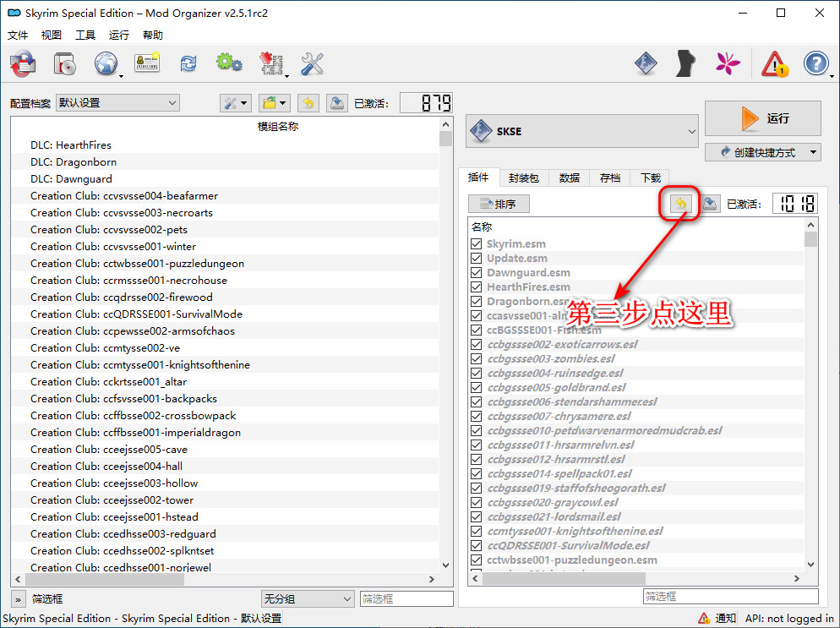840x628 pixels.
Task: Toggle the Skyrim.esm plugin checkbox
Action: click(x=477, y=244)
